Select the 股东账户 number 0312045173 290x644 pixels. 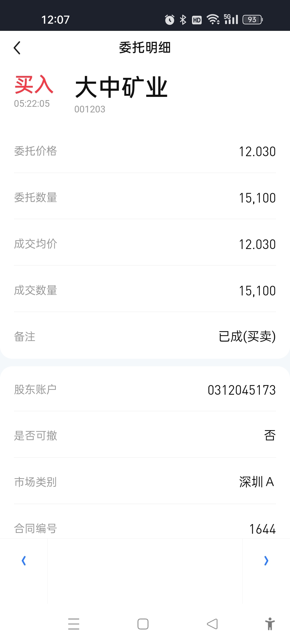pyautogui.click(x=242, y=390)
